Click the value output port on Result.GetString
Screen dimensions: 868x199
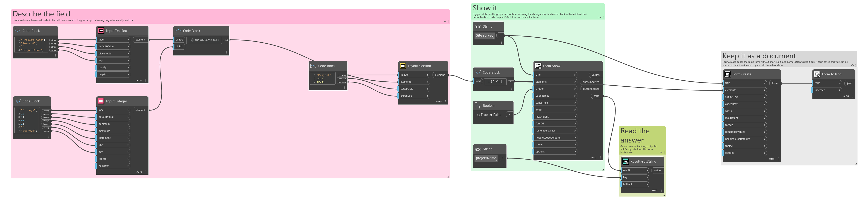pyautogui.click(x=657, y=171)
